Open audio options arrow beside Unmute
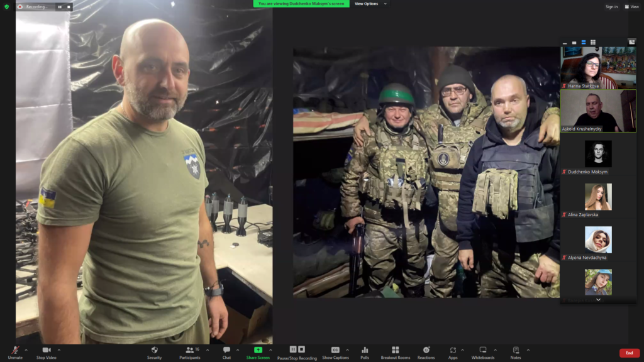The height and width of the screenshot is (362, 644). 26,350
